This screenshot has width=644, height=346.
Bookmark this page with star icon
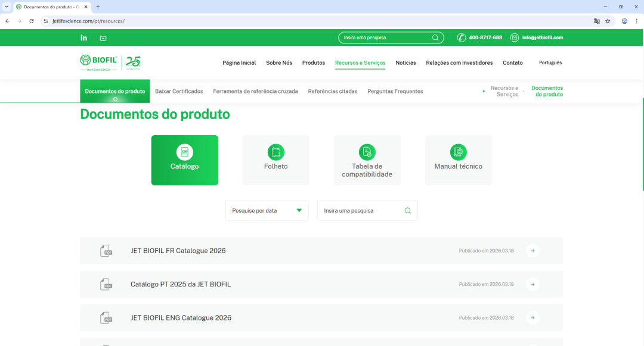coord(608,21)
